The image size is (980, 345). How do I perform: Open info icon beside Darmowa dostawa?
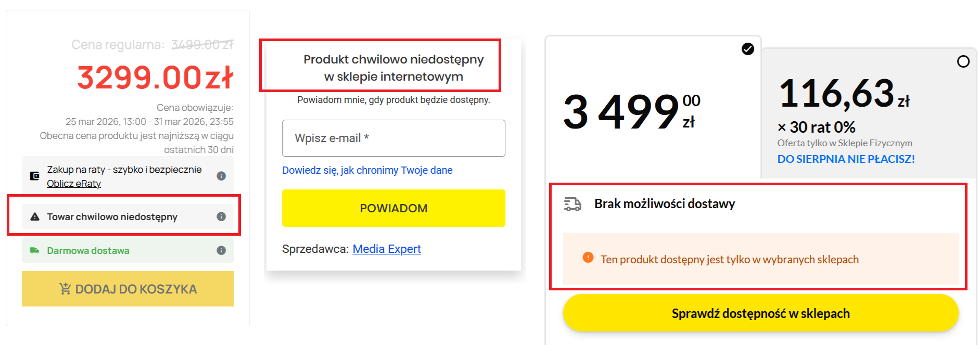coord(221,250)
